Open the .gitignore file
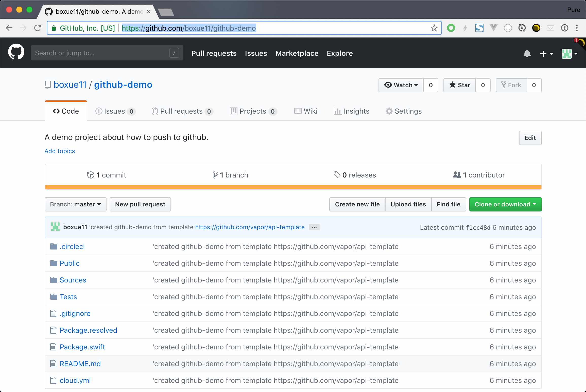The width and height of the screenshot is (586, 392). 75,313
